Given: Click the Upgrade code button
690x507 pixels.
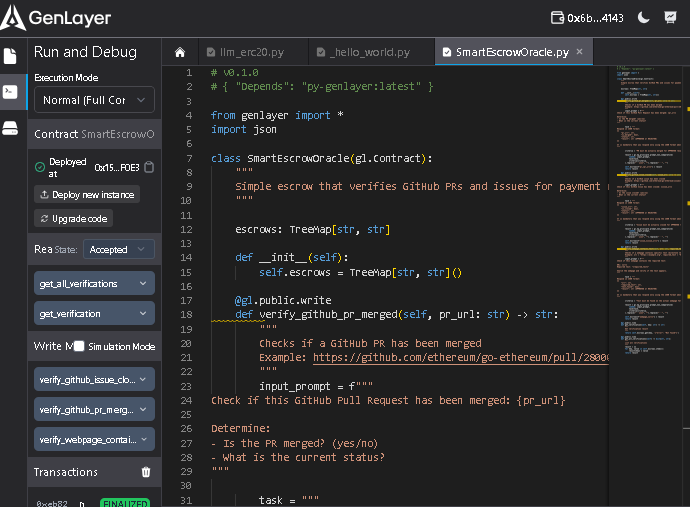Looking at the screenshot, I should [73, 218].
